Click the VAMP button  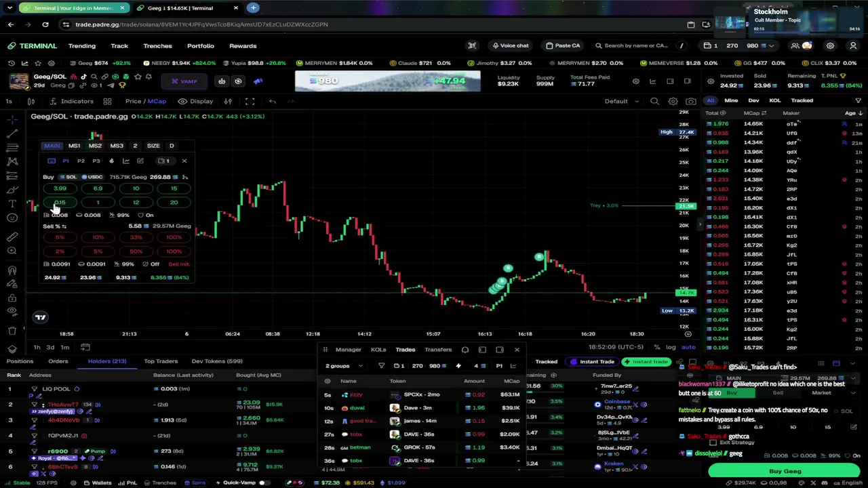(x=184, y=81)
